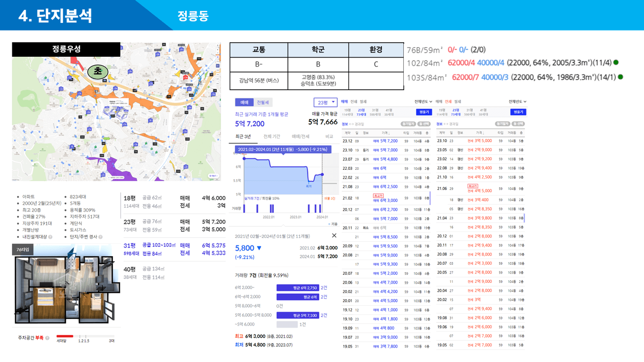Open 전체년도 dropdown above sales table
Screen dimensions: 644x362
click(x=423, y=102)
